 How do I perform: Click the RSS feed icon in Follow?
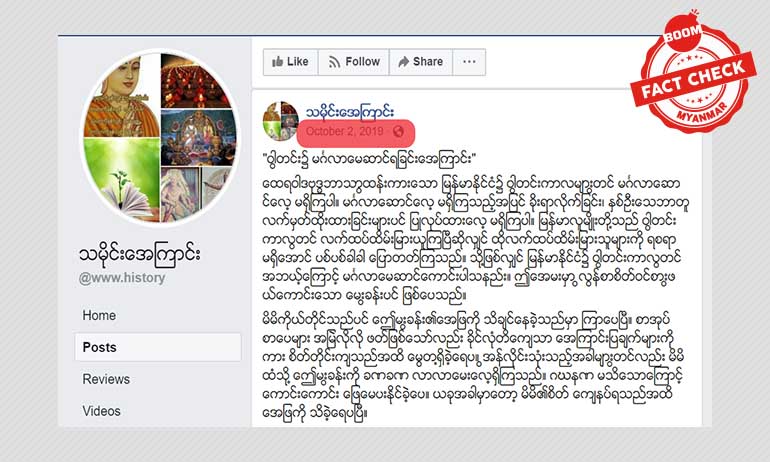point(334,62)
